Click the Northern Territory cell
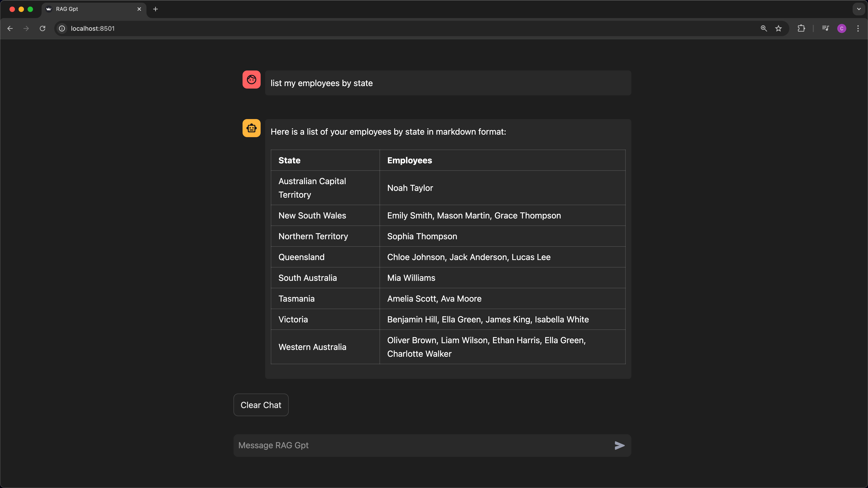 [x=325, y=236]
